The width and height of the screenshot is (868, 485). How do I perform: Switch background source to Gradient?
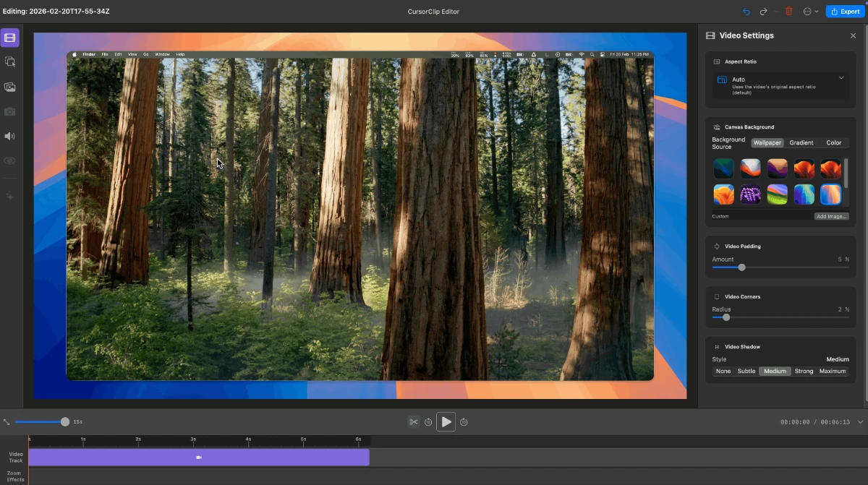(x=801, y=143)
